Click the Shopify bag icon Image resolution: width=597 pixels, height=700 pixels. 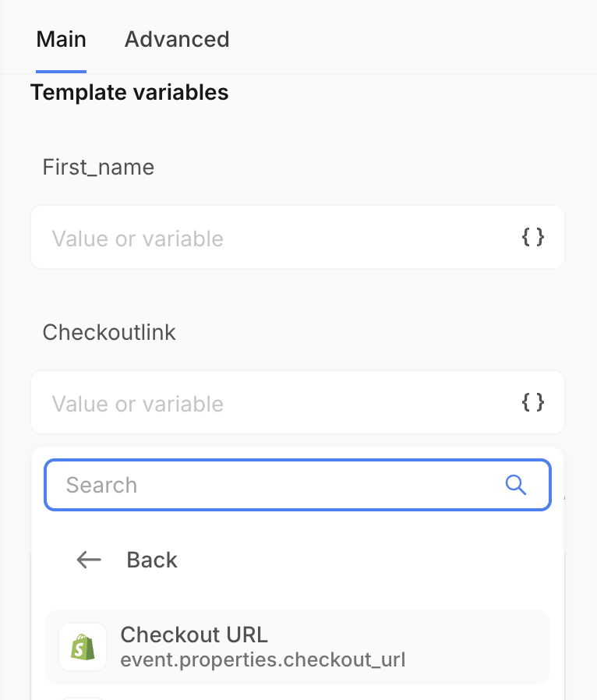[83, 647]
